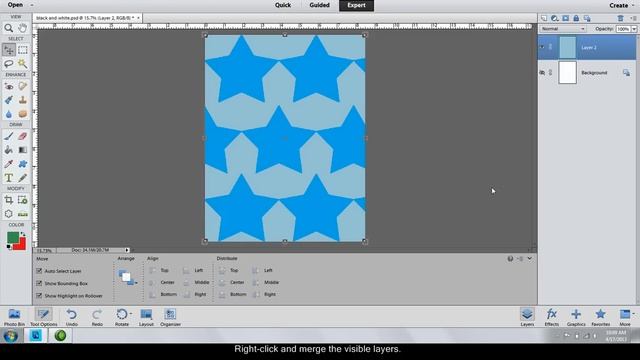This screenshot has height=360, width=640.
Task: Add a fill or adjustment layer
Action: click(x=554, y=18)
